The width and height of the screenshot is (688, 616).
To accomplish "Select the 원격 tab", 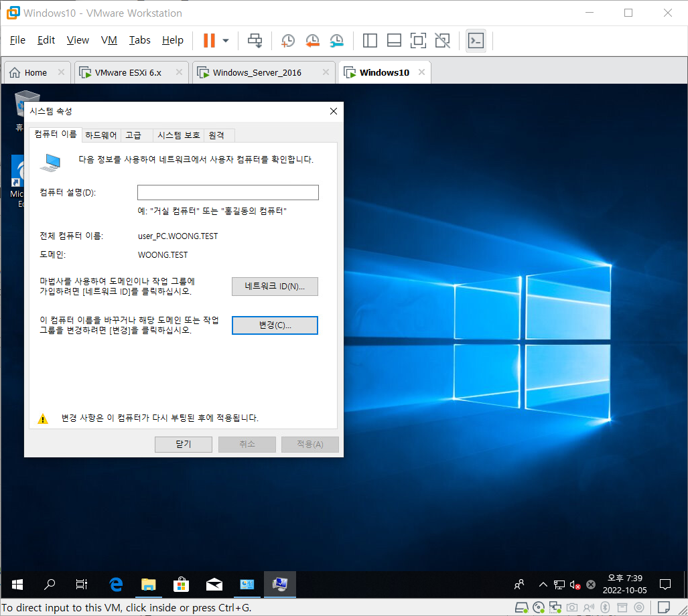I will pos(216,135).
